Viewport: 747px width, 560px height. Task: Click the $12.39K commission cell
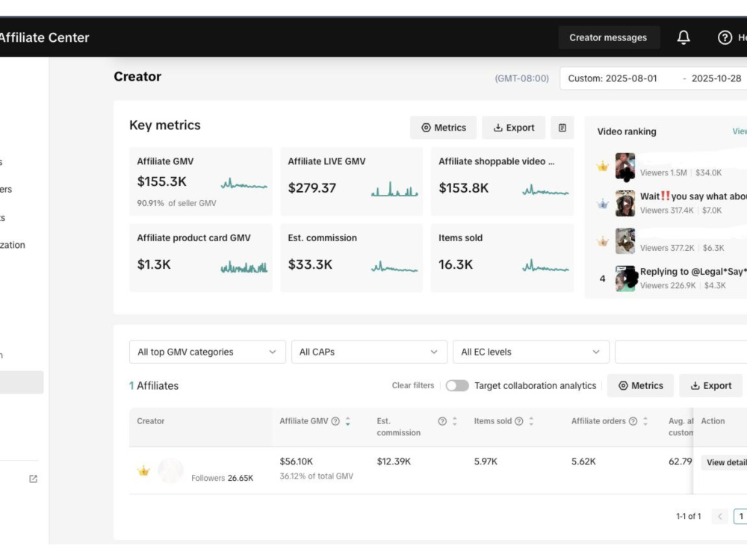coord(394,461)
